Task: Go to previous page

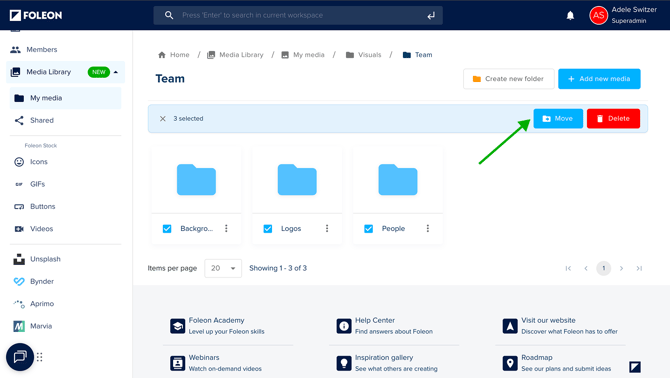Action: point(586,268)
